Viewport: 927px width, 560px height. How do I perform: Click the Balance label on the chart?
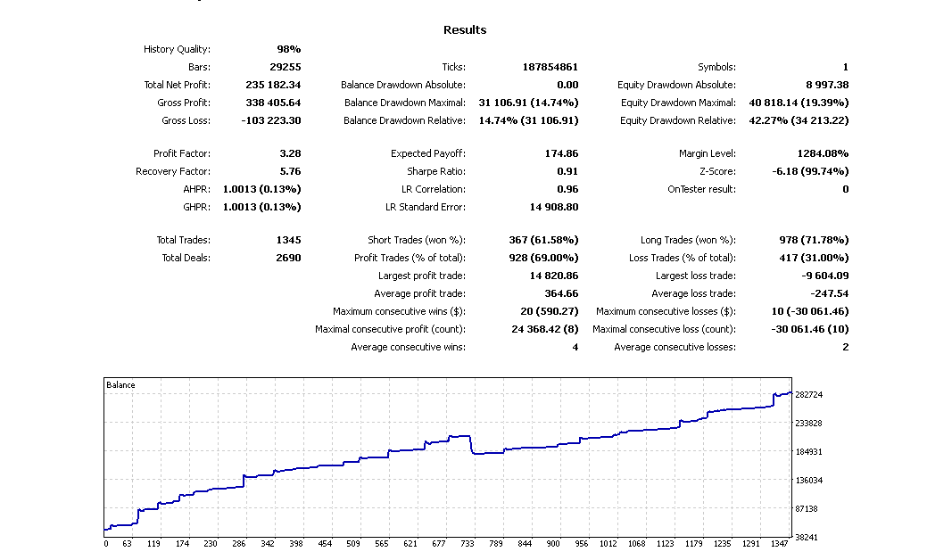(120, 384)
